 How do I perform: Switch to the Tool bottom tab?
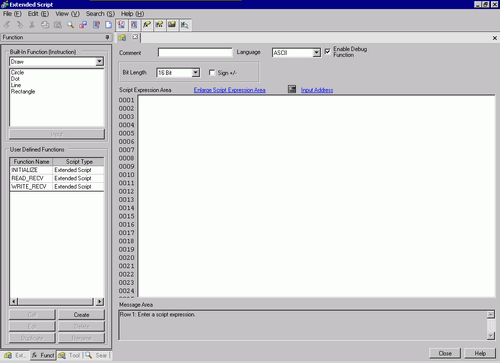[x=69, y=355]
